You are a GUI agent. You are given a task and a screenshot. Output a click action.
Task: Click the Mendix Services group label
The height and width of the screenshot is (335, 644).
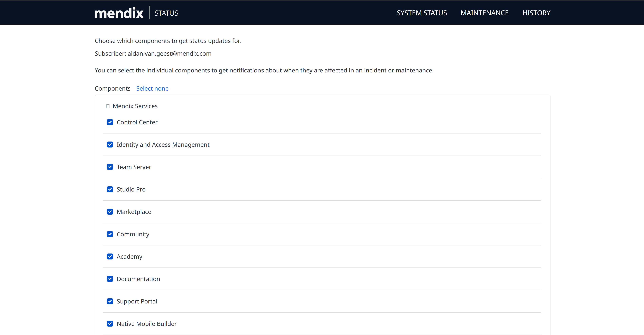click(135, 106)
